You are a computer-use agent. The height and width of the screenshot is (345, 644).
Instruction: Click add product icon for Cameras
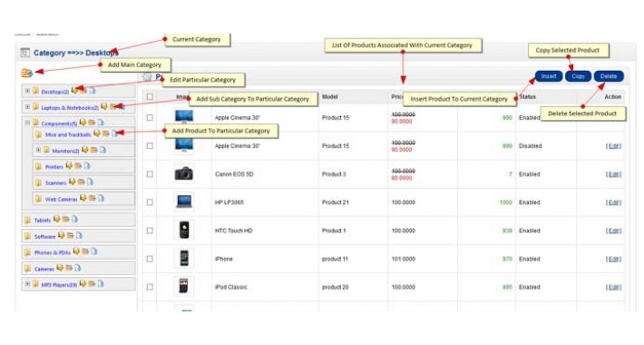78,268
